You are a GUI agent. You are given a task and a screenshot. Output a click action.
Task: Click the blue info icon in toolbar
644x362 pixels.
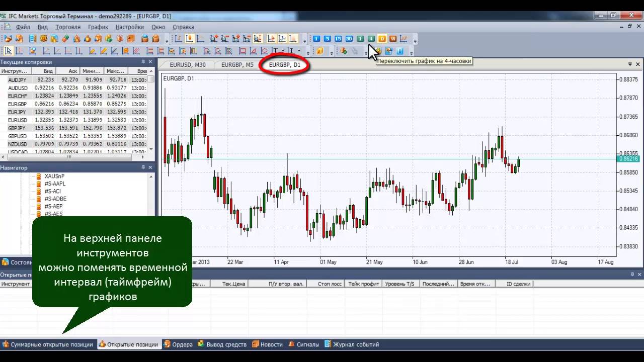tap(399, 51)
